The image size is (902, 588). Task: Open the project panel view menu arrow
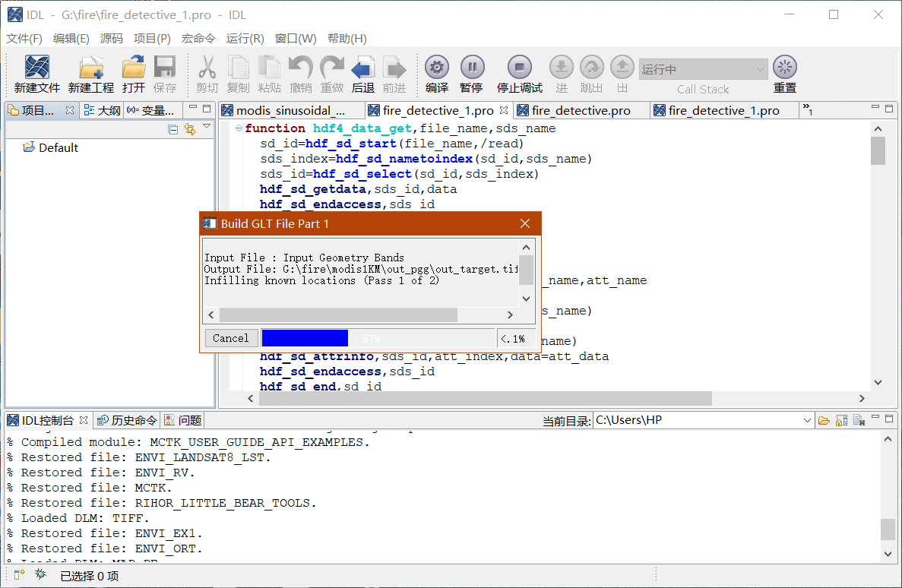[207, 126]
